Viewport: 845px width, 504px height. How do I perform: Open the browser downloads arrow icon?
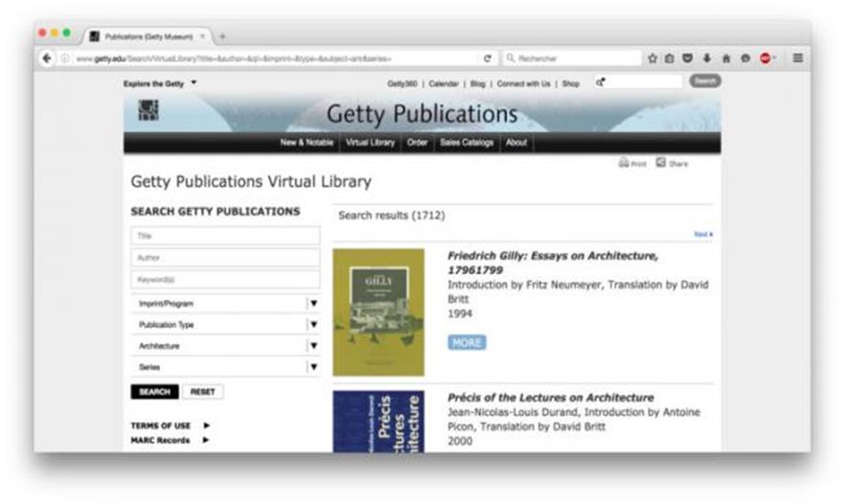tap(707, 58)
